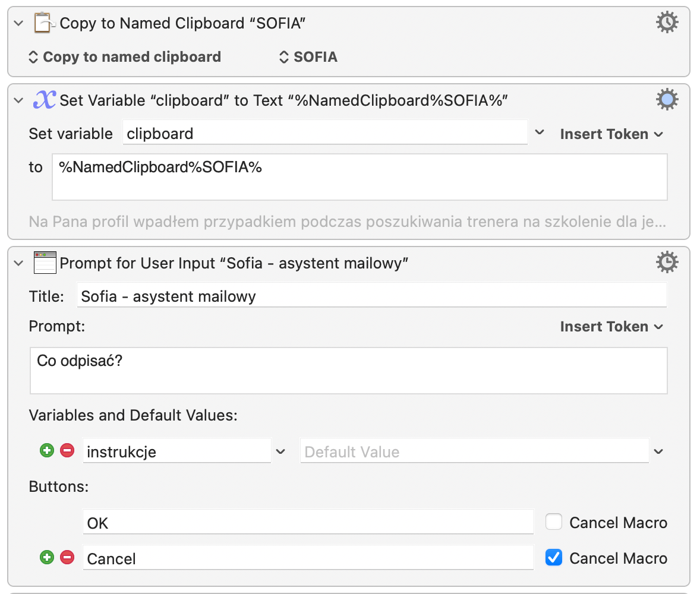Add a button with green plus beside Cancel
700x594 pixels.
coord(47,558)
